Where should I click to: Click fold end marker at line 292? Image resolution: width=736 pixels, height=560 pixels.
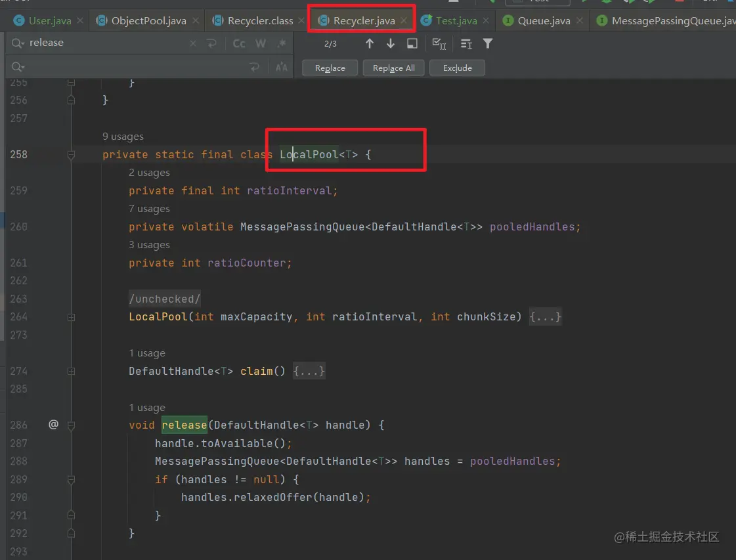(x=72, y=533)
